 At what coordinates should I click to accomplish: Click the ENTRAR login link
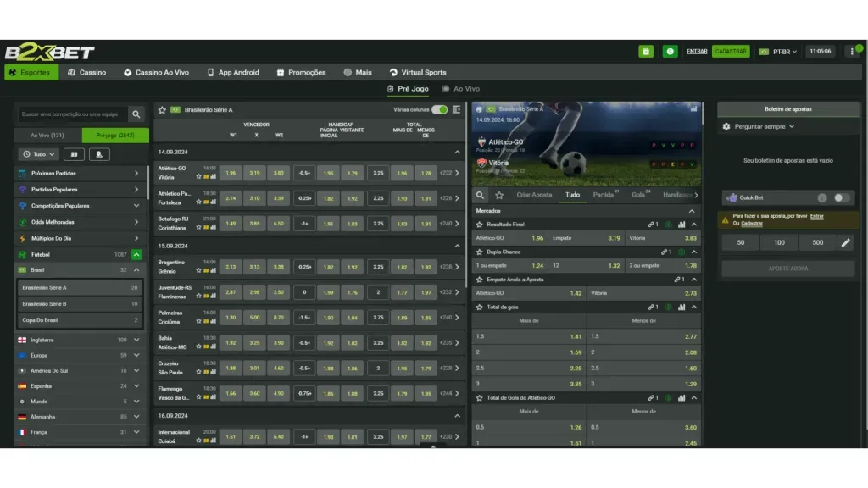click(696, 51)
